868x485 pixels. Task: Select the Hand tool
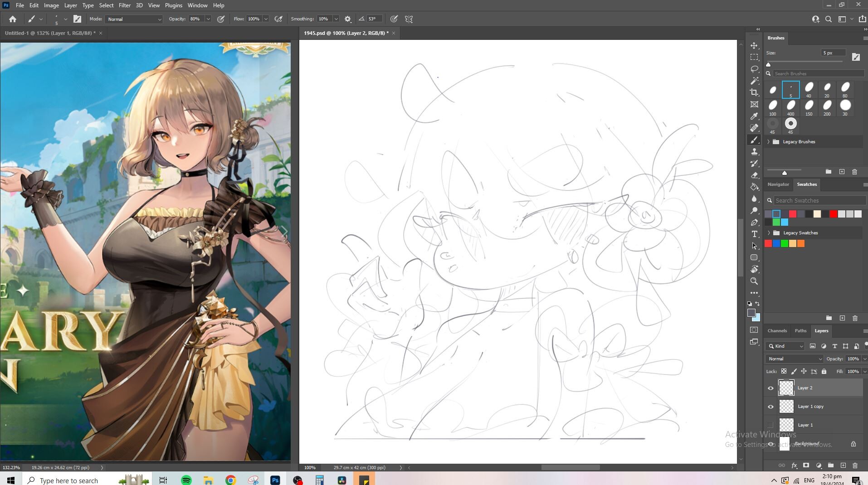[x=754, y=269]
